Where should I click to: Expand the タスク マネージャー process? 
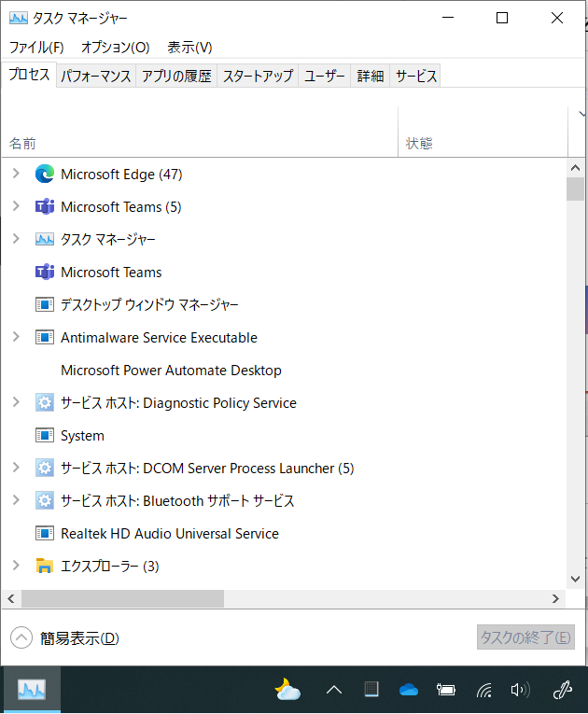[x=16, y=239]
